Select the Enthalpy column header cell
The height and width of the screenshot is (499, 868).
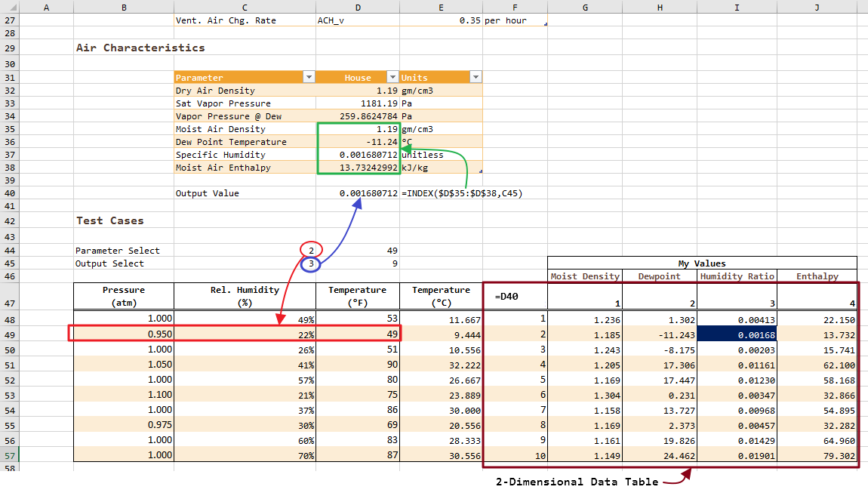(817, 276)
